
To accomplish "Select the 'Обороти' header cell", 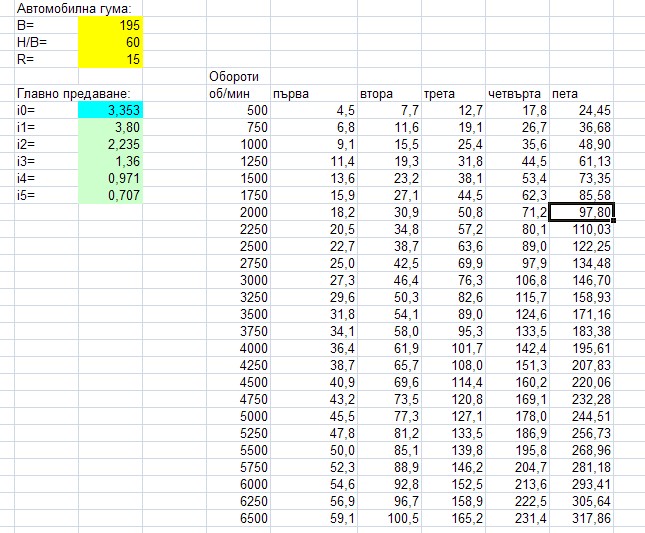I will coord(236,76).
